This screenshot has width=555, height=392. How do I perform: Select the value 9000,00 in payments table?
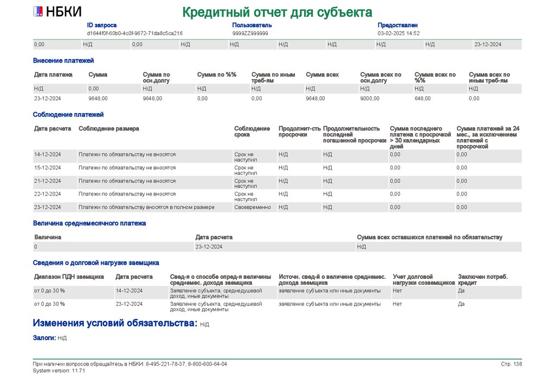pyautogui.click(x=370, y=98)
